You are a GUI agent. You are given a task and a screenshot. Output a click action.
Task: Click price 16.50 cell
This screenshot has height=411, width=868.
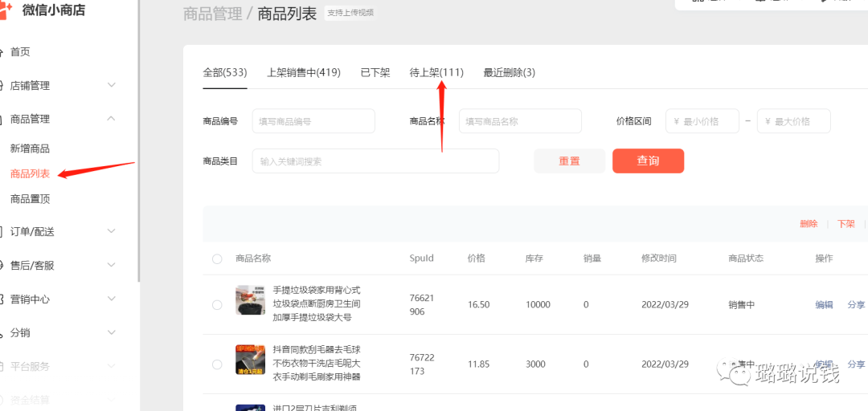click(478, 305)
